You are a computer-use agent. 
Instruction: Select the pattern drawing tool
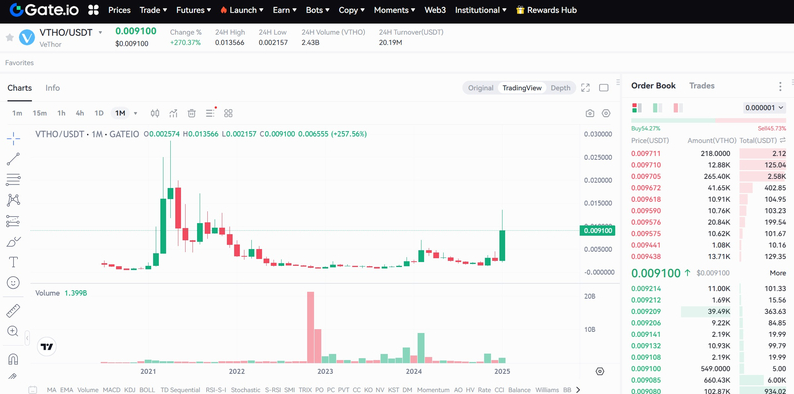[x=13, y=200]
